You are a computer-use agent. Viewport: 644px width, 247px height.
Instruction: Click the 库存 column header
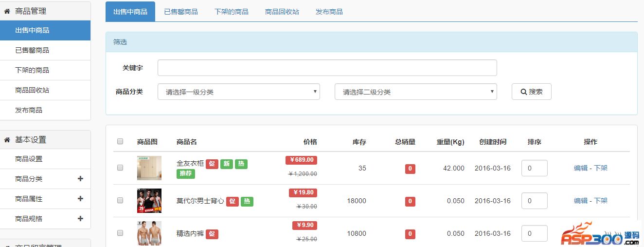tap(359, 142)
